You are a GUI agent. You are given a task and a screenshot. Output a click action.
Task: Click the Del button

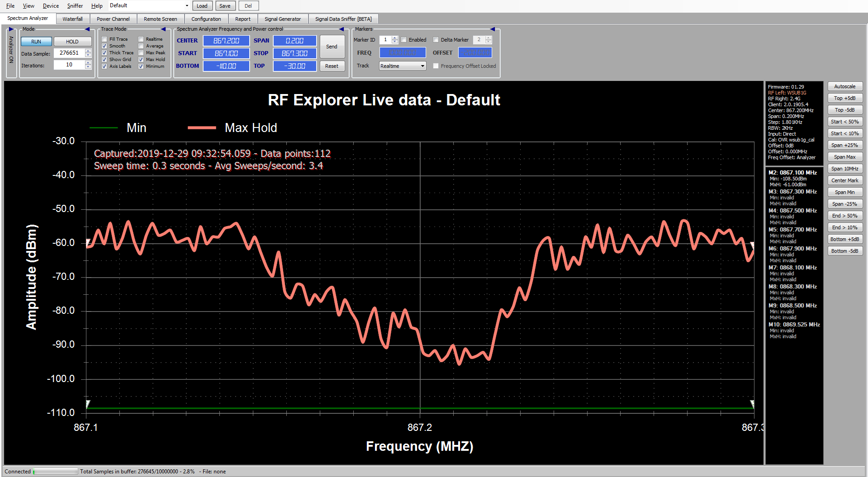pos(248,6)
